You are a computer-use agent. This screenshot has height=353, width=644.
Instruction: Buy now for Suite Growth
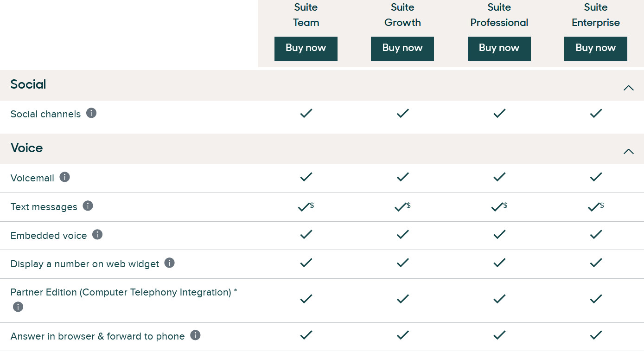pyautogui.click(x=402, y=49)
